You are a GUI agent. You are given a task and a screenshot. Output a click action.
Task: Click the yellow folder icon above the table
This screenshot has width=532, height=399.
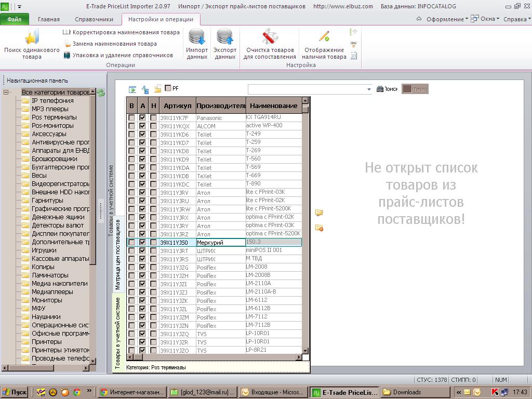[x=157, y=89]
